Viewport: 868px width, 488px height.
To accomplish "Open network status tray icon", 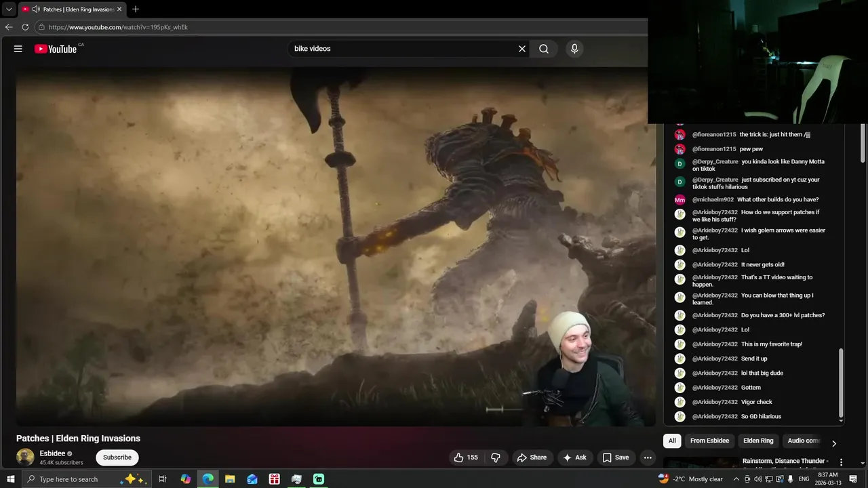I will click(768, 479).
